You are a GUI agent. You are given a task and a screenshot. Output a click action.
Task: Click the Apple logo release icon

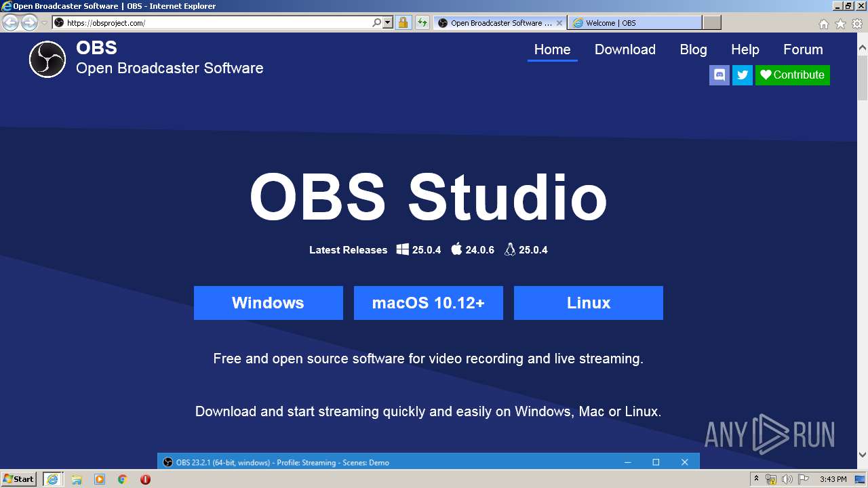point(456,249)
